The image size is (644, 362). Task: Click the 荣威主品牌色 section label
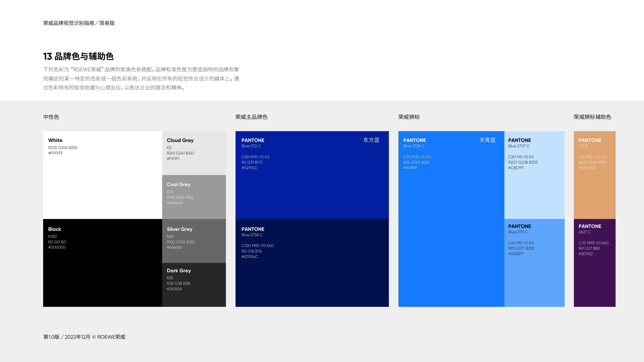[x=251, y=117]
